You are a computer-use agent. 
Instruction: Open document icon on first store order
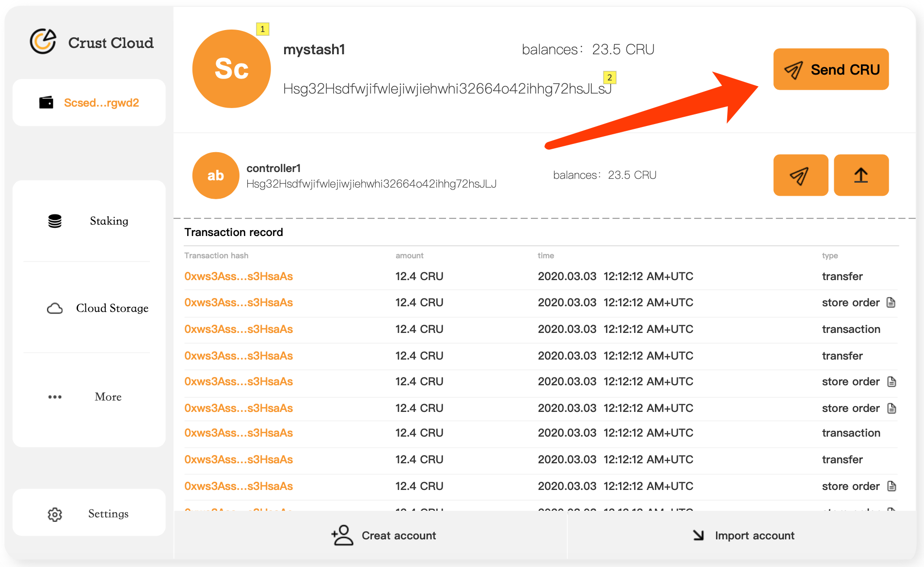(x=891, y=303)
